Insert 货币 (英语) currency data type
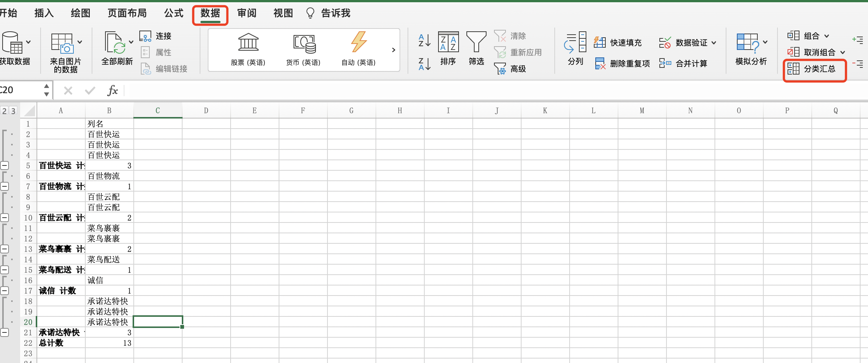 coord(304,50)
